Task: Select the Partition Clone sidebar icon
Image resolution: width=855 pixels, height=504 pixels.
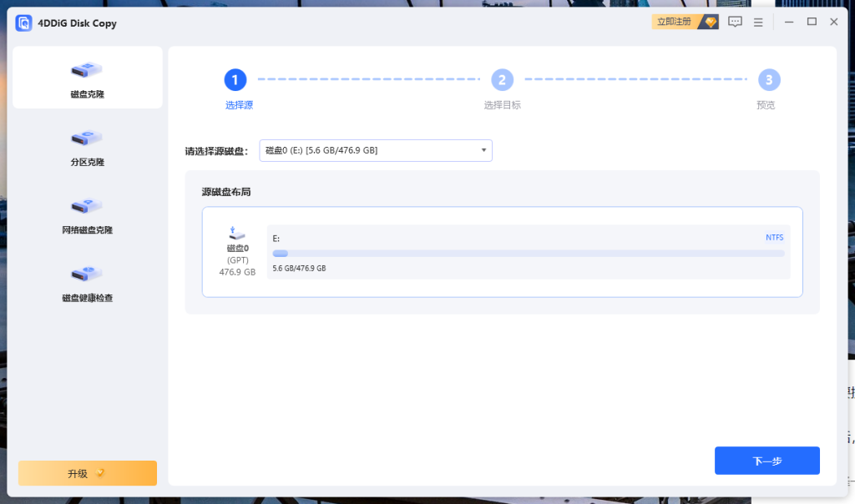Action: (87, 137)
